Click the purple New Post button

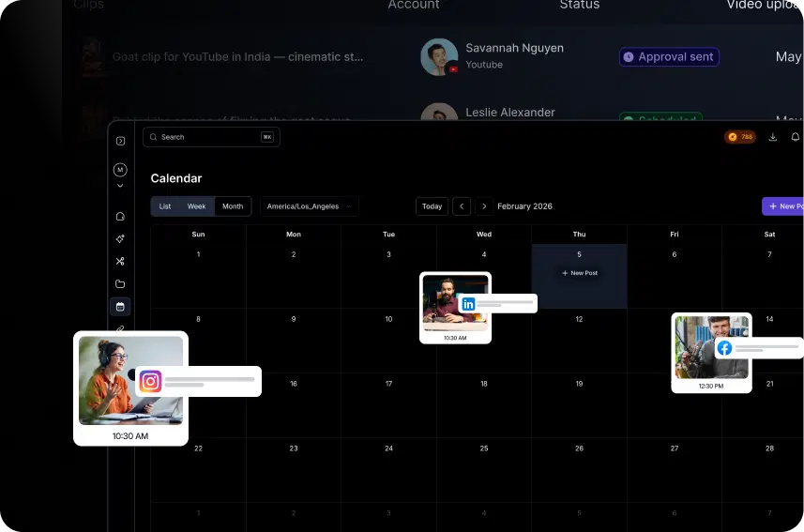[784, 206]
